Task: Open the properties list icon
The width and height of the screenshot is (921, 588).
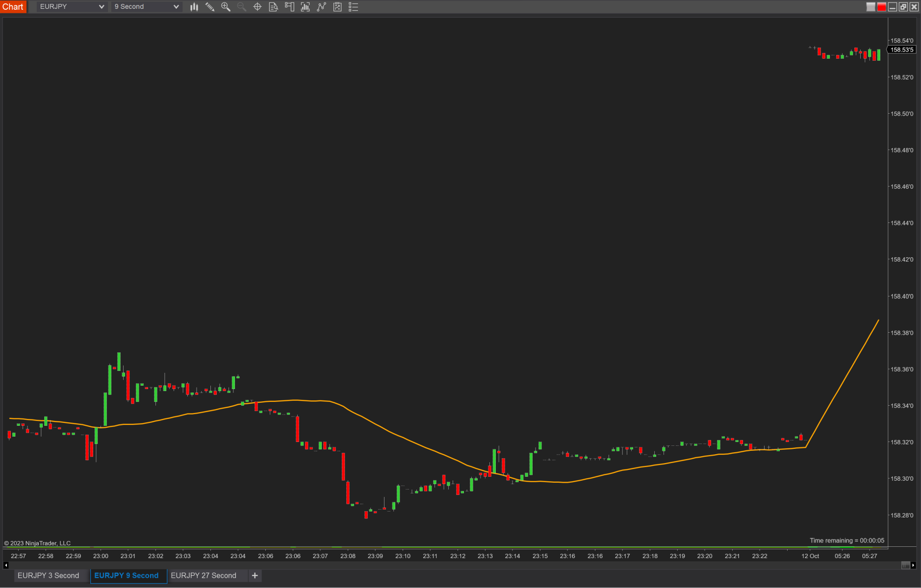Action: 353,7
